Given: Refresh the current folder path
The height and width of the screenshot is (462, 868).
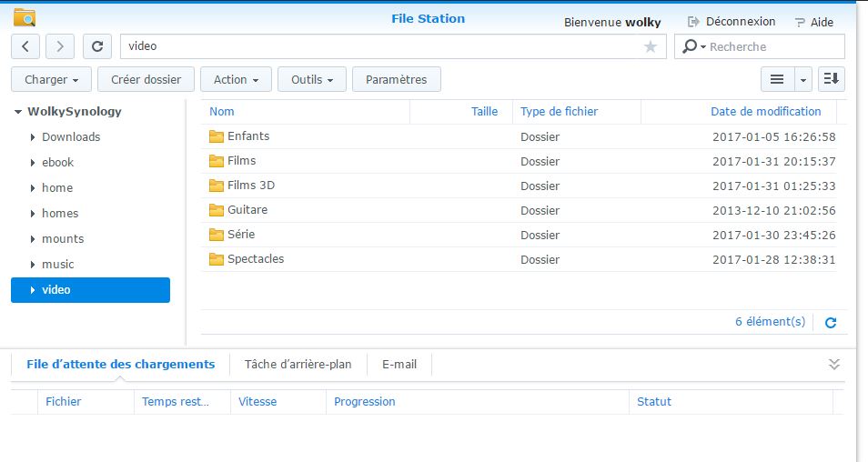Looking at the screenshot, I should [x=97, y=46].
